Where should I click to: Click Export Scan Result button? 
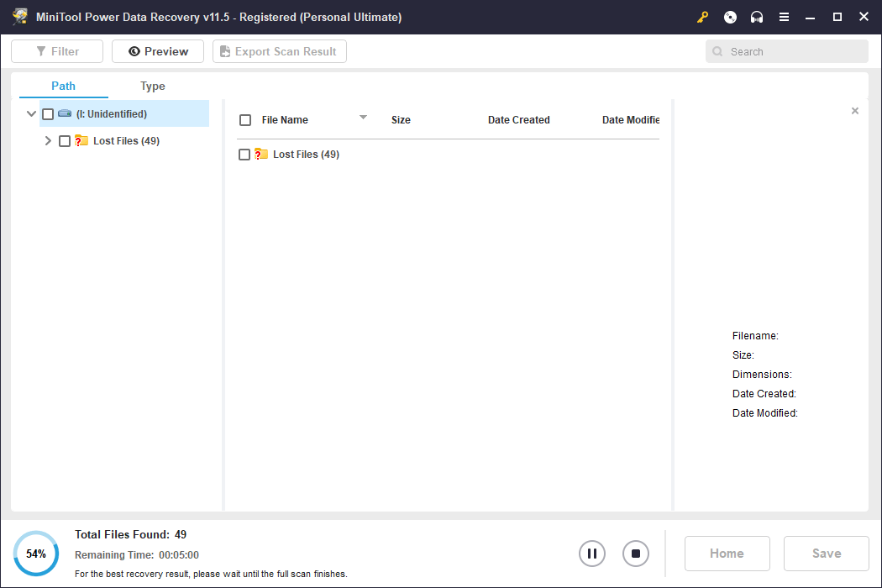(280, 51)
